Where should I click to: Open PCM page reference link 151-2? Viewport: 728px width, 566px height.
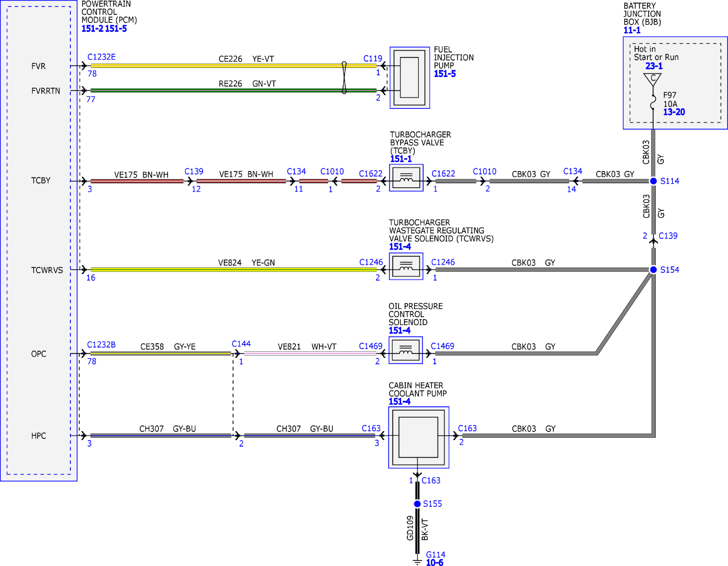[92, 29]
